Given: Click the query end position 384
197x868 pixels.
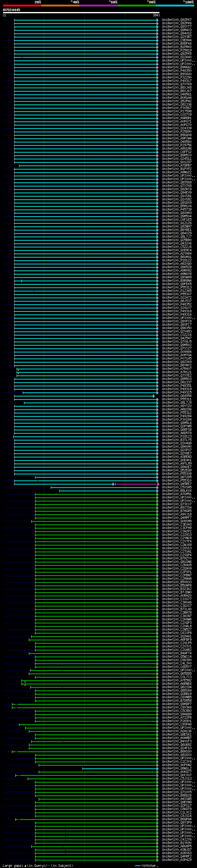Looking at the screenshot, I should 155,15.
